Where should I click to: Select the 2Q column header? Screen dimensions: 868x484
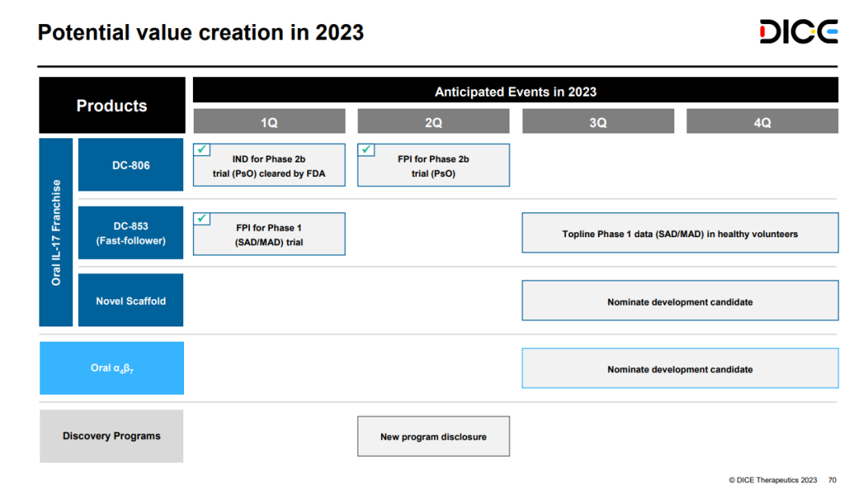(433, 122)
